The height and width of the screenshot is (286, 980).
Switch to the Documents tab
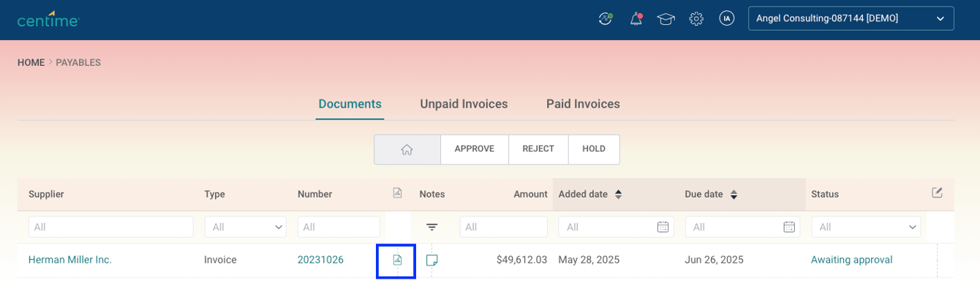coord(350,104)
